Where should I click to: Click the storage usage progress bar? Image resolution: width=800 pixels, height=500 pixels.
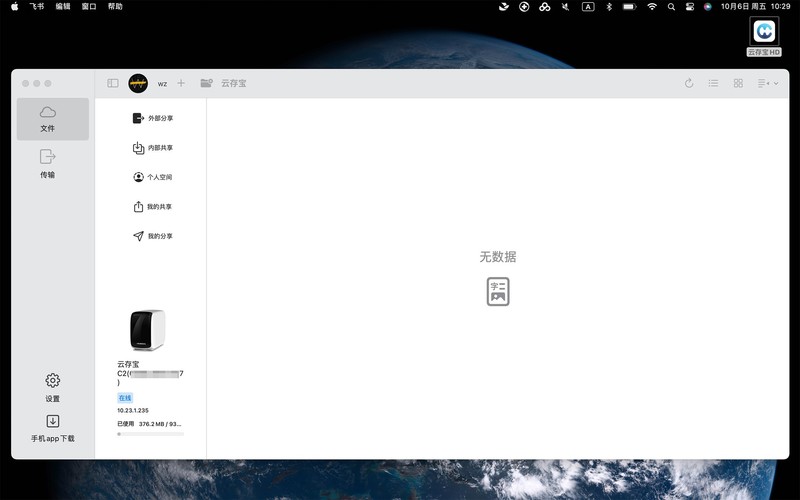coord(150,434)
